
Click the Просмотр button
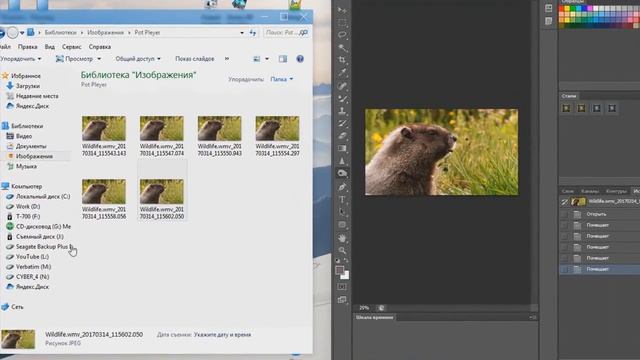coord(75,59)
